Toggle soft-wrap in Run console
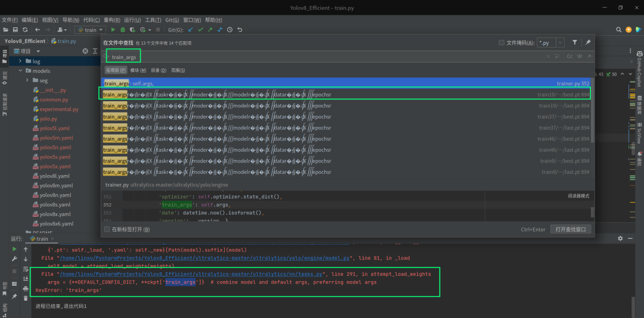This screenshot has height=318, width=644. point(26,269)
